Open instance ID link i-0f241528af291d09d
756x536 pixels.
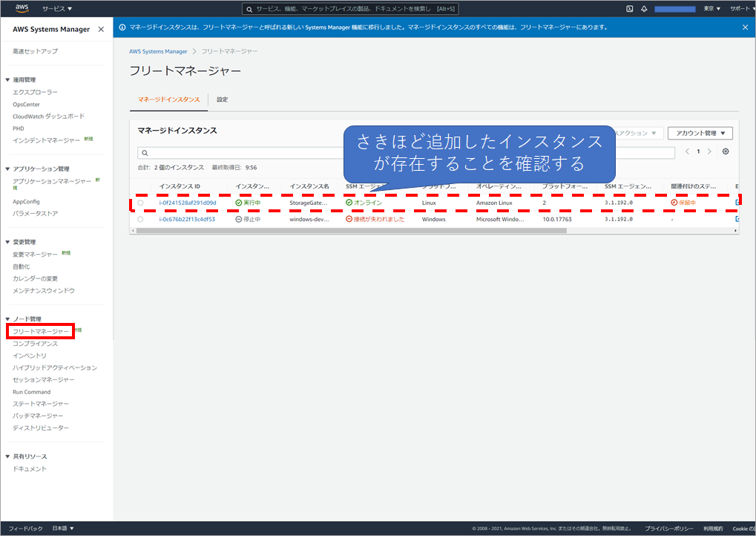tap(188, 203)
